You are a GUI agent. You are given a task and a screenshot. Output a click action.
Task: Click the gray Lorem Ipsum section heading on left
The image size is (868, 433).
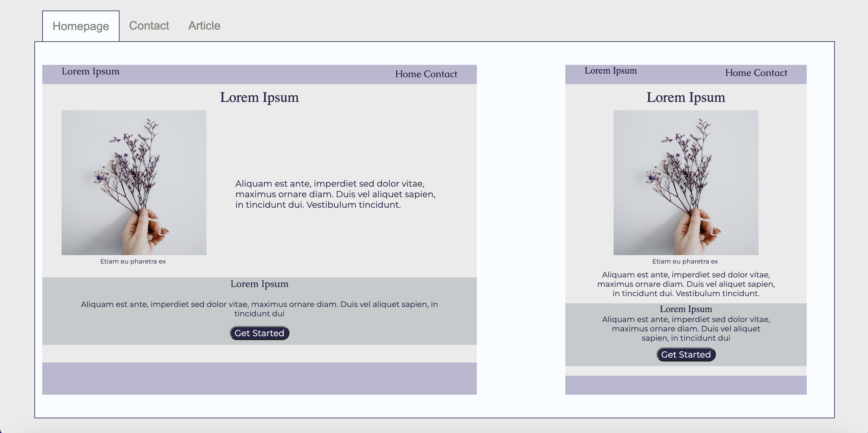pos(259,284)
